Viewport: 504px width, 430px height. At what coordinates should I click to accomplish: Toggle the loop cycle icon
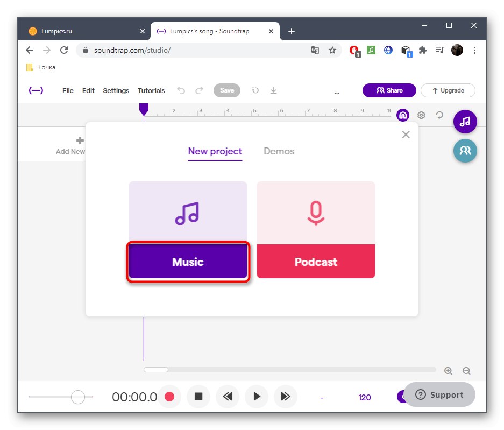click(x=439, y=115)
